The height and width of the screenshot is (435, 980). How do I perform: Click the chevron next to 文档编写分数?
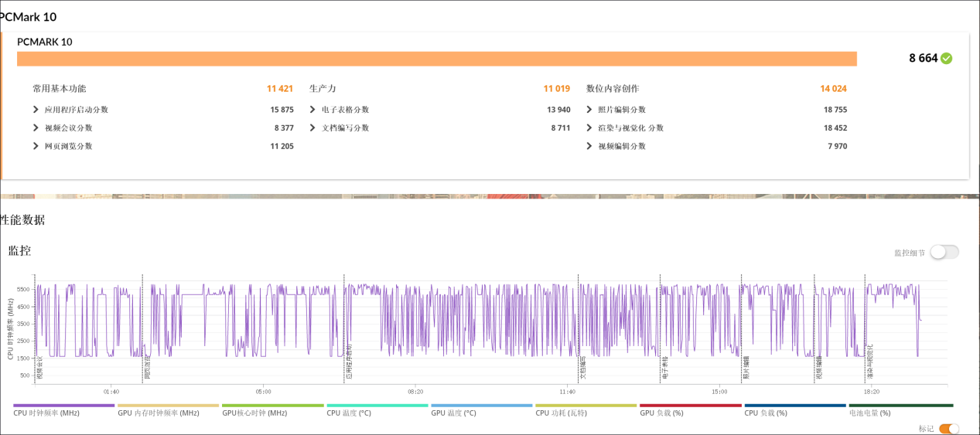click(x=312, y=128)
